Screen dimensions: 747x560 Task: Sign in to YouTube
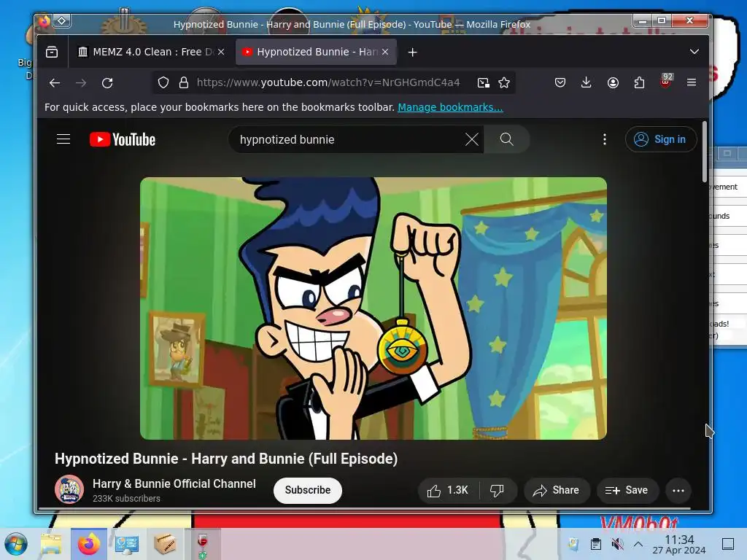661,139
